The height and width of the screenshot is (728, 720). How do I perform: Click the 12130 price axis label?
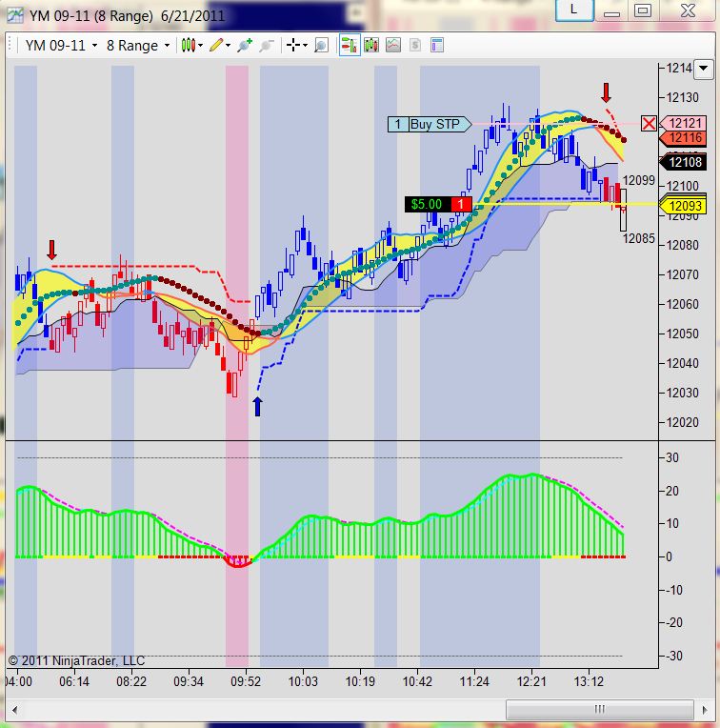pos(682,97)
